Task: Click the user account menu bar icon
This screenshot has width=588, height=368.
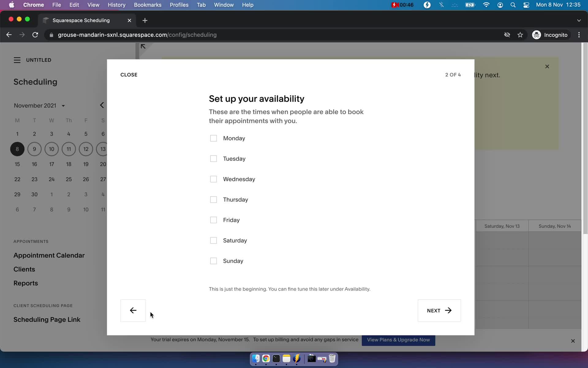Action: (500, 5)
